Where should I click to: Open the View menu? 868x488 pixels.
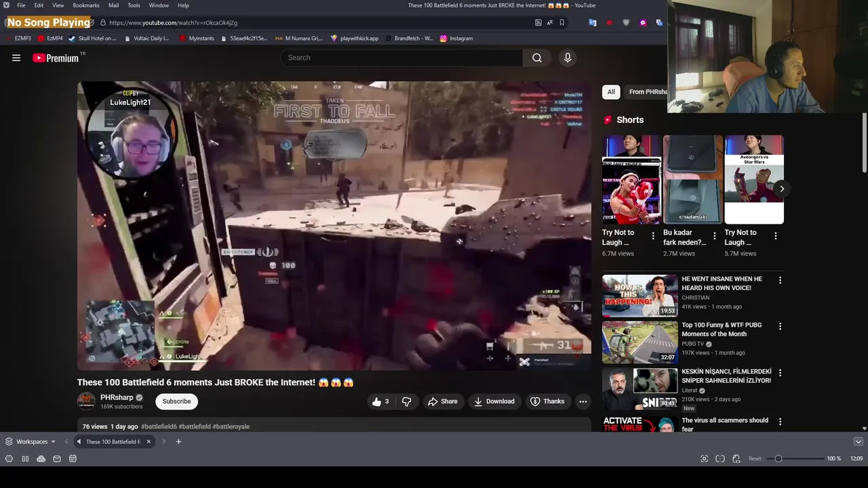pyautogui.click(x=58, y=5)
